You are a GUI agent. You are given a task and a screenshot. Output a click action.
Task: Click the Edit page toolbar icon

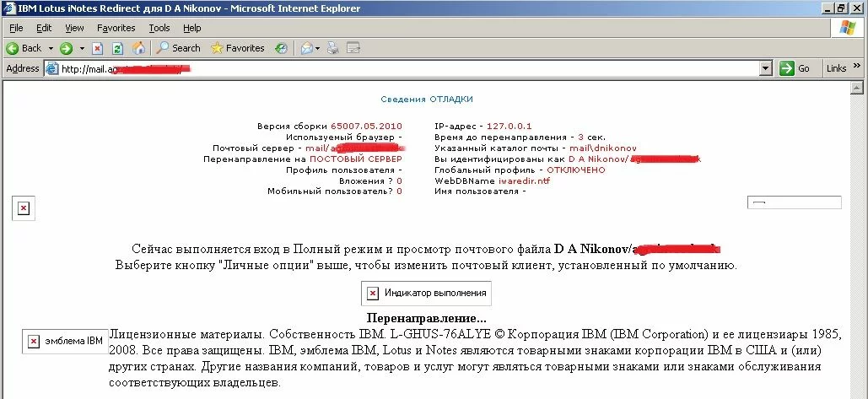pos(353,48)
